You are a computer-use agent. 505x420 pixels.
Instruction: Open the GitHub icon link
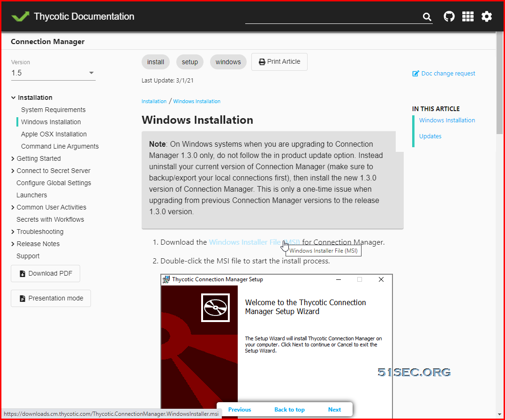pos(449,16)
